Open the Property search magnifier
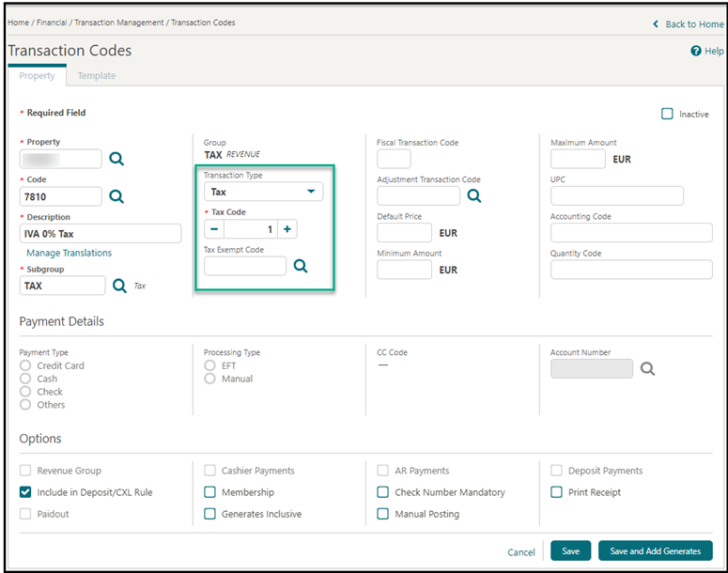Image resolution: width=728 pixels, height=573 pixels. 116,159
